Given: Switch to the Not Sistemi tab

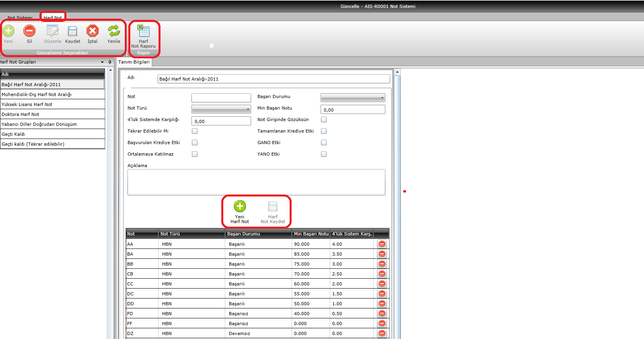Looking at the screenshot, I should point(20,17).
